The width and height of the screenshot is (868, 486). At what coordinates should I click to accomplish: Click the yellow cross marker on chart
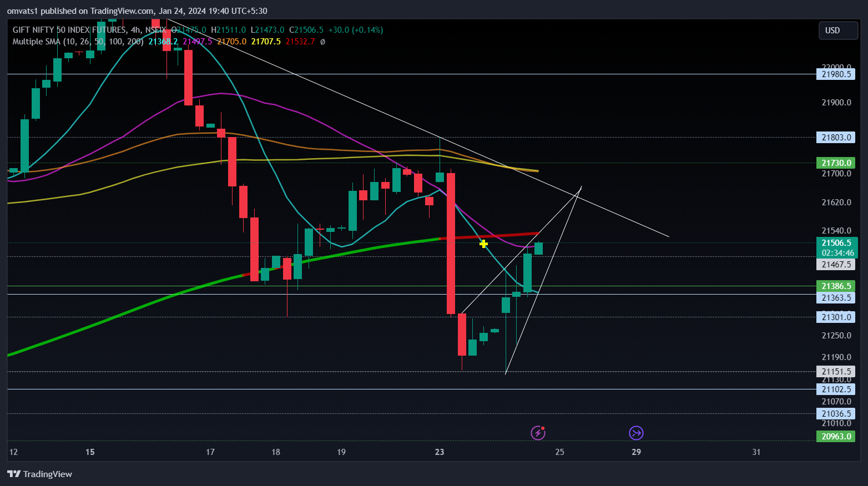pyautogui.click(x=483, y=244)
